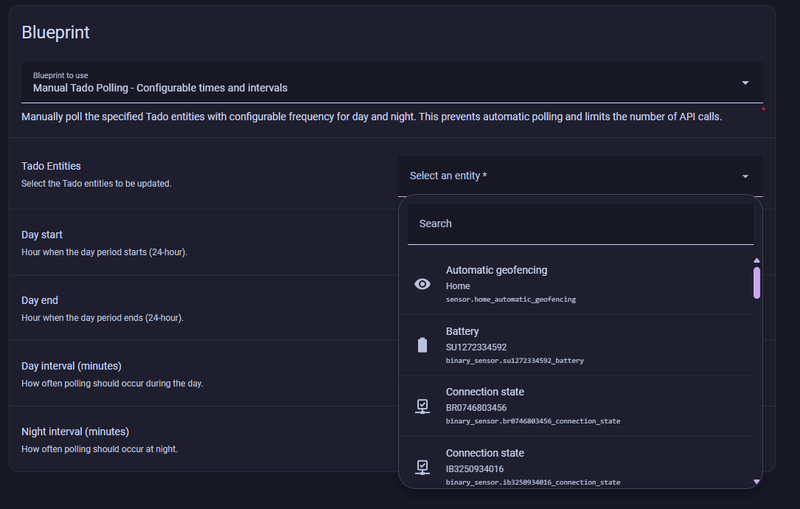The height and width of the screenshot is (509, 800).
Task: Click the Night interval (minutes) label
Action: 75,432
